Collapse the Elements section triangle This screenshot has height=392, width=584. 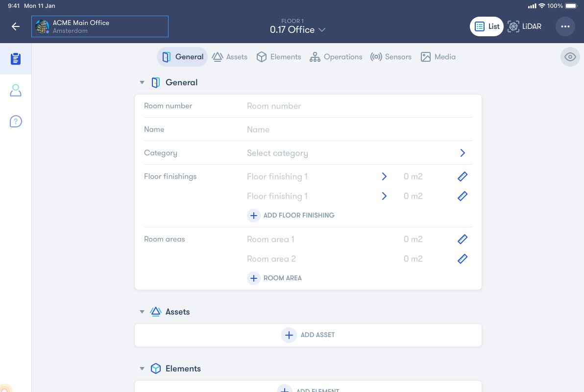click(142, 368)
